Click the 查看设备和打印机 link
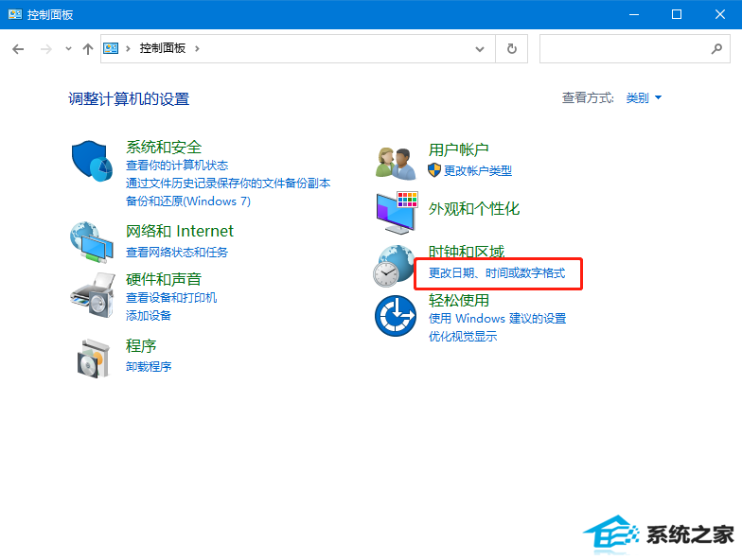742x560 pixels. coord(170,297)
